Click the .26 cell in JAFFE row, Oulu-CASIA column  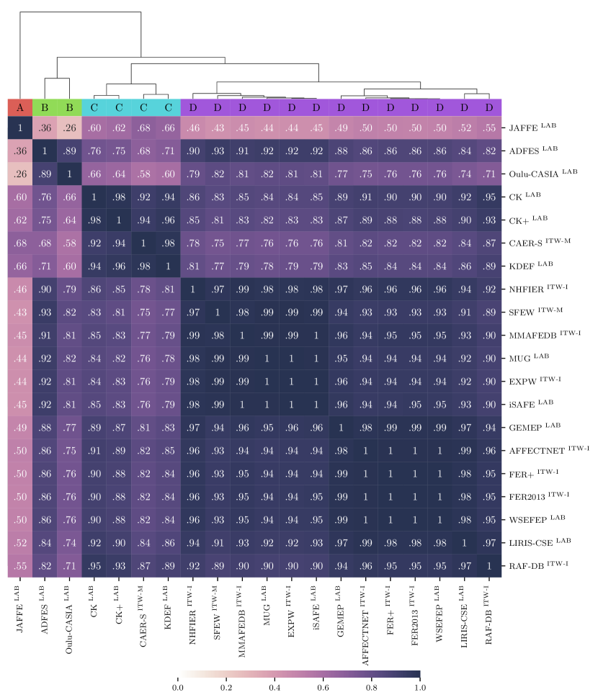[x=69, y=127]
